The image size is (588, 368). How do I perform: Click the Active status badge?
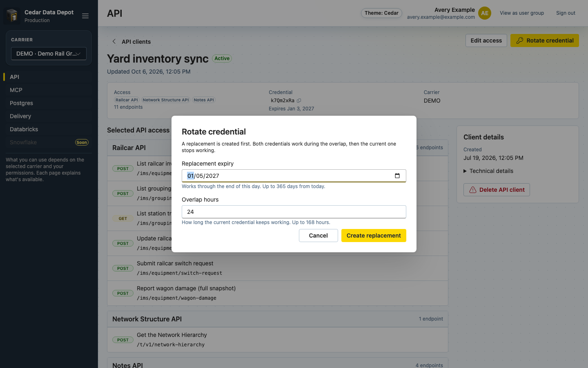coord(222,58)
